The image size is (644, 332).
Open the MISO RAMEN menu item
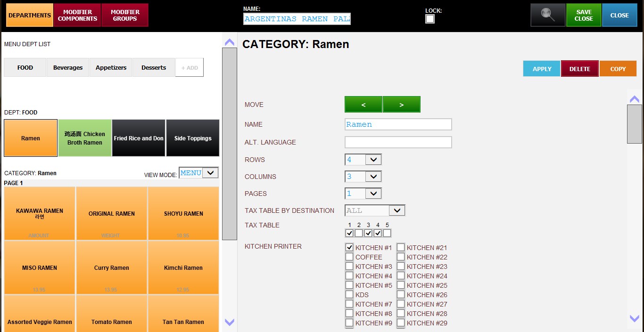(x=40, y=267)
